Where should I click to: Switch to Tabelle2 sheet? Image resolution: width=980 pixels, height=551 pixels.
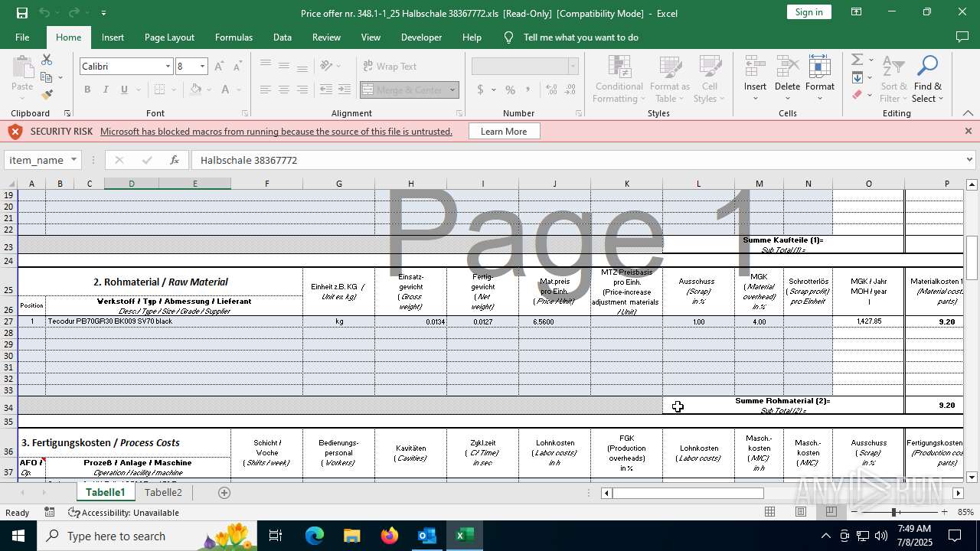point(163,493)
